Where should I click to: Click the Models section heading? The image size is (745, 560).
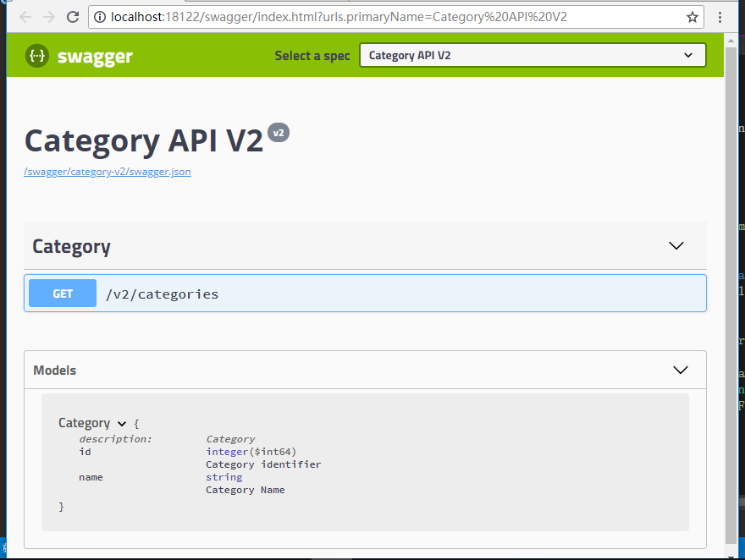click(x=55, y=371)
